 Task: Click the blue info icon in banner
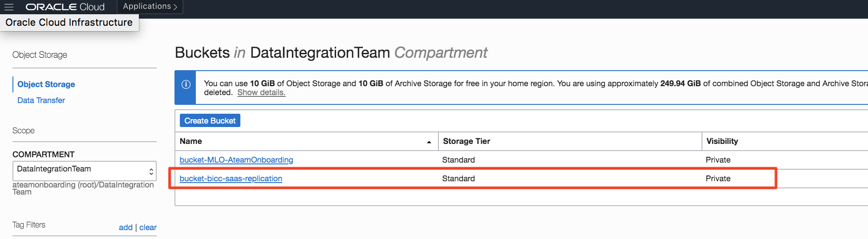(x=186, y=84)
